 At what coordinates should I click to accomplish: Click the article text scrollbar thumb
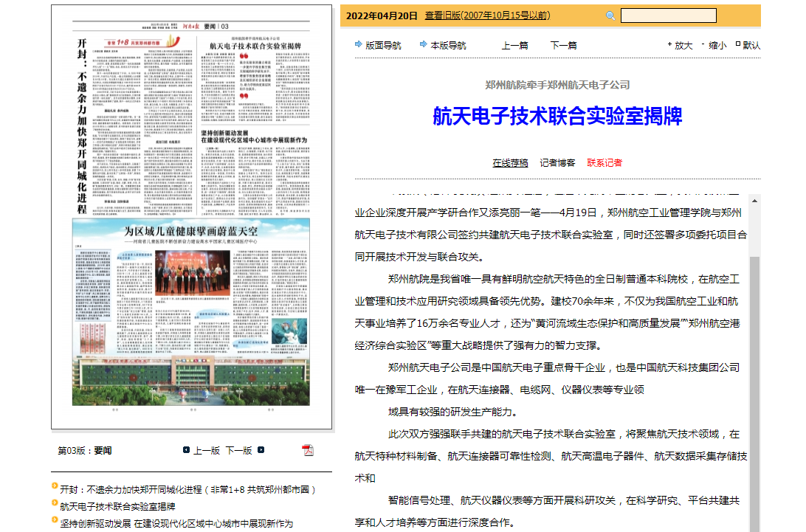(x=754, y=394)
